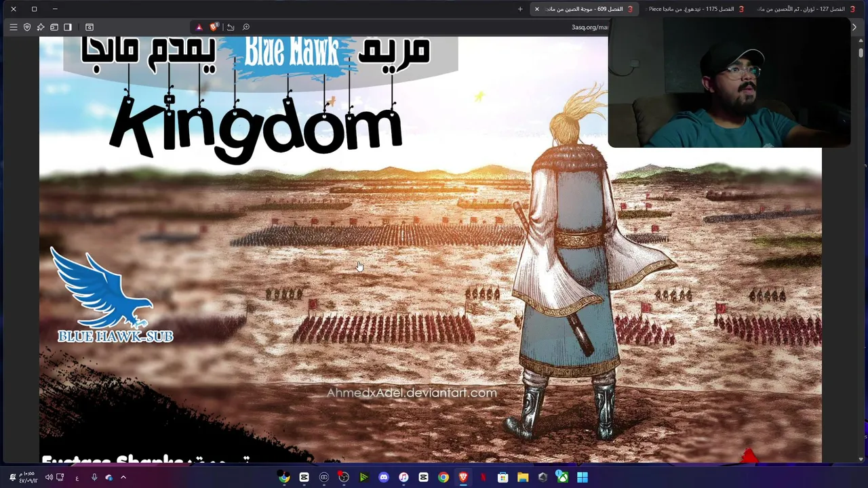Switch to the Chapter 127 tab
This screenshot has height=488, width=868.
click(804, 9)
